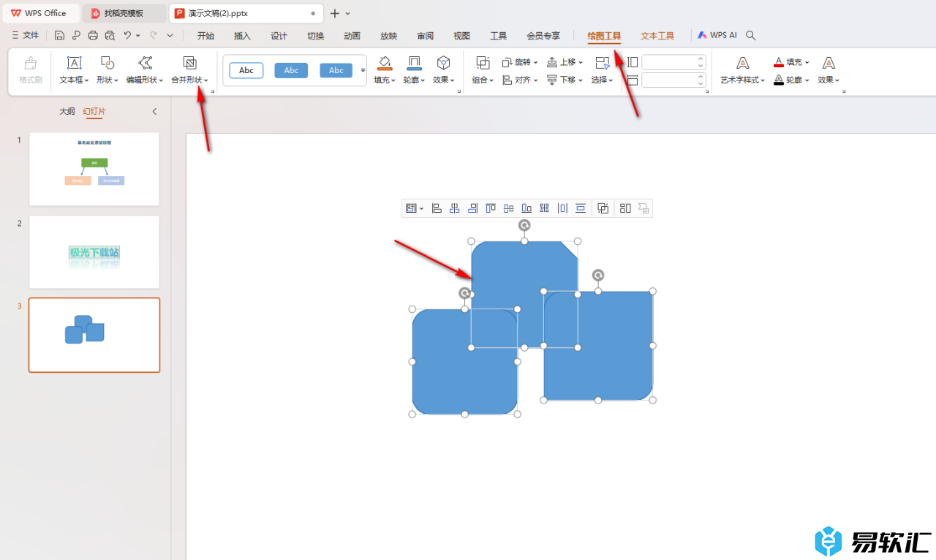Viewport: 936px width, 560px height.
Task: Switch to the 动画 Animation tab
Action: point(352,36)
